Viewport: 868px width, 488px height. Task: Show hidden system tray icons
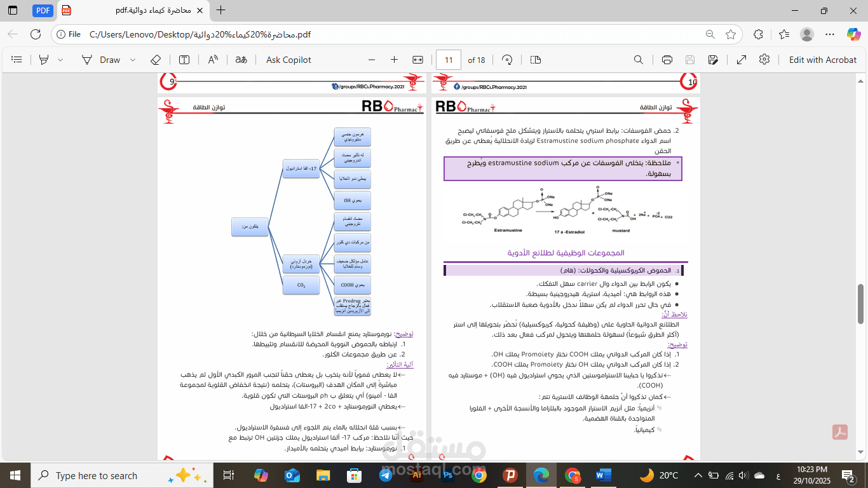(x=698, y=475)
